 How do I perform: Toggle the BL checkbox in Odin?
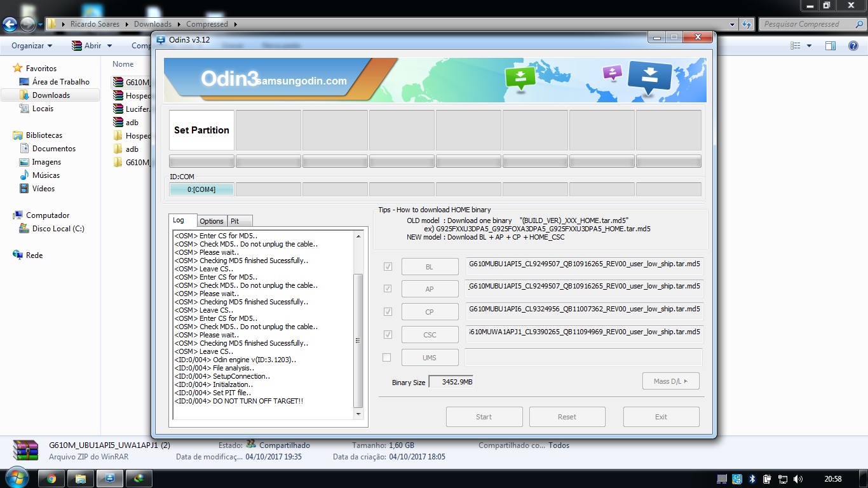click(x=388, y=267)
